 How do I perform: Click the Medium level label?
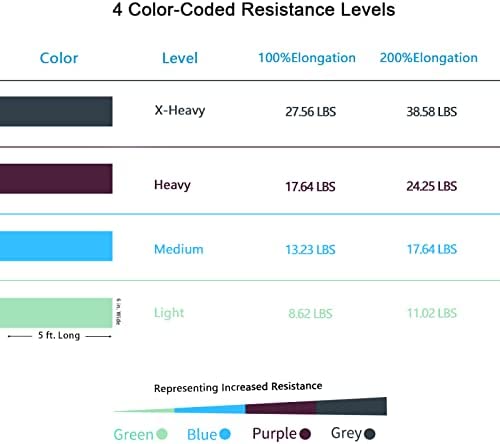coord(179,249)
